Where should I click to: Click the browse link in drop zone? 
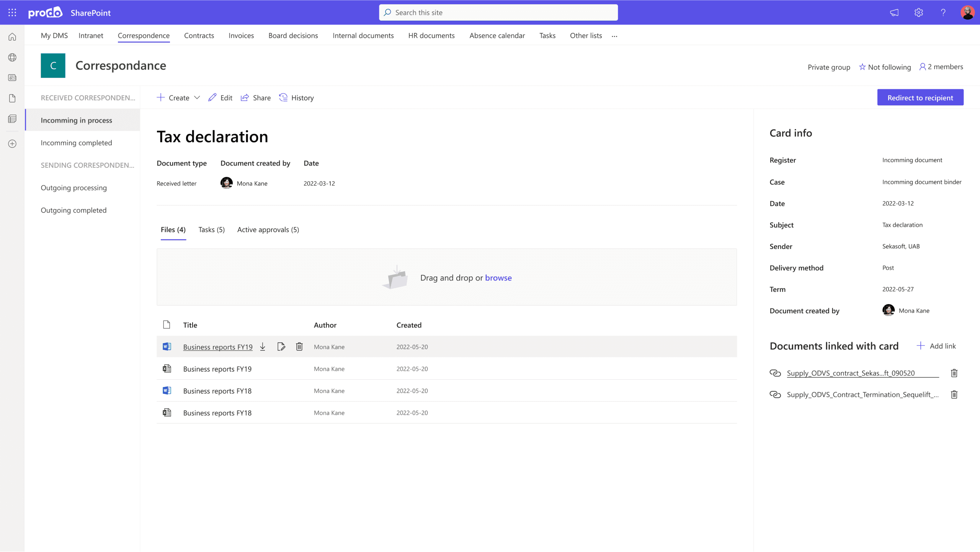pos(498,278)
